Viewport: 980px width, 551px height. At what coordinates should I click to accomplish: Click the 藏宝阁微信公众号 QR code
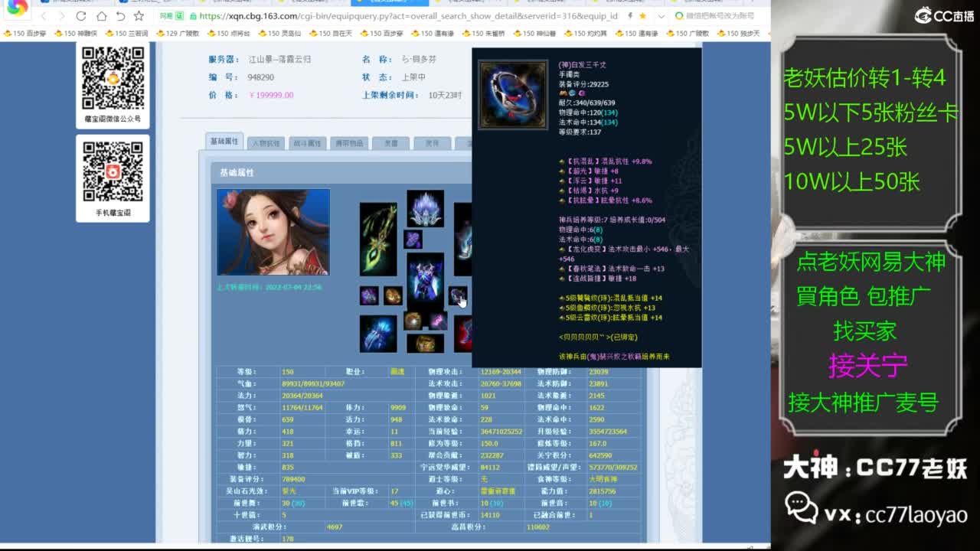pos(113,78)
